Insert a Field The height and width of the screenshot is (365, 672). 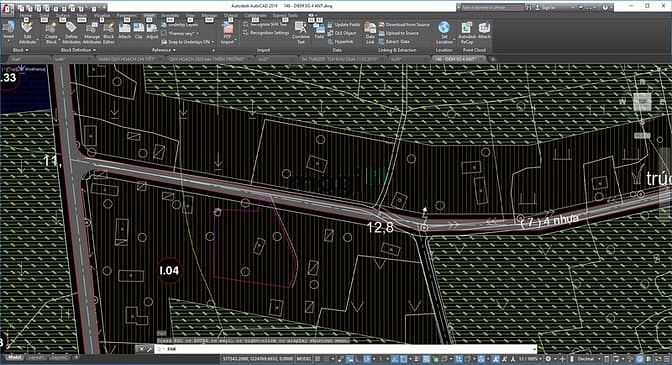[319, 31]
